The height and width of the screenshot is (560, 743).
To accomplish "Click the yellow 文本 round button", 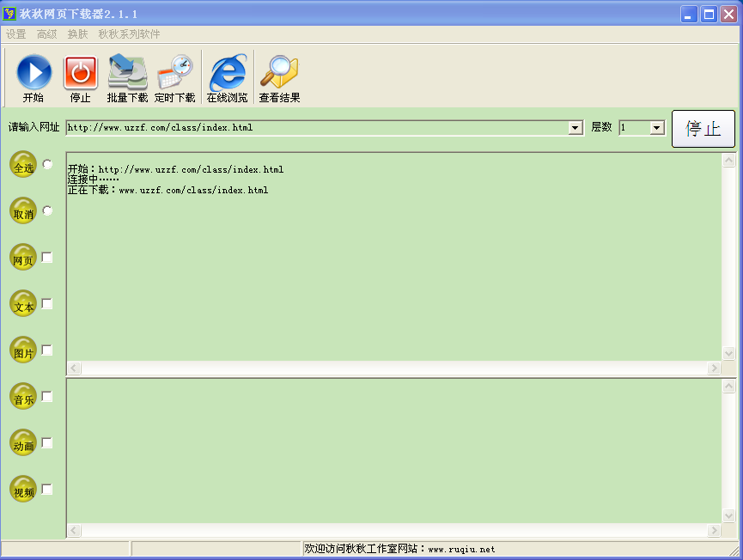I will [23, 304].
